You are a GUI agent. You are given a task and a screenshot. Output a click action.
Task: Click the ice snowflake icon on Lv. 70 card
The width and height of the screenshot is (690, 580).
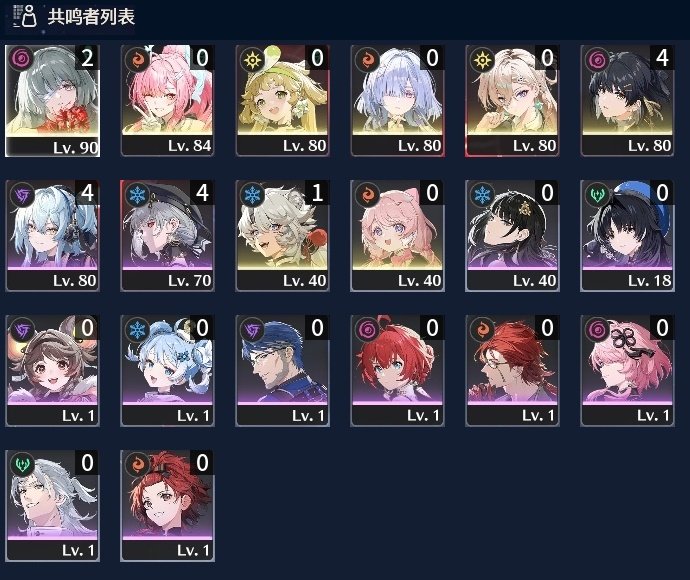(x=137, y=195)
